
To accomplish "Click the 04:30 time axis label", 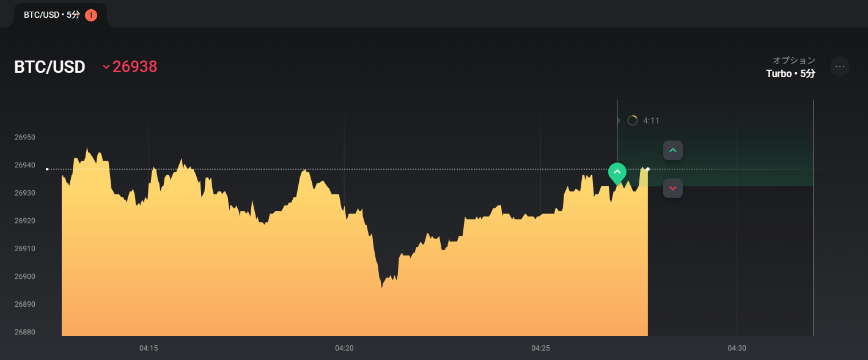I will tap(737, 348).
